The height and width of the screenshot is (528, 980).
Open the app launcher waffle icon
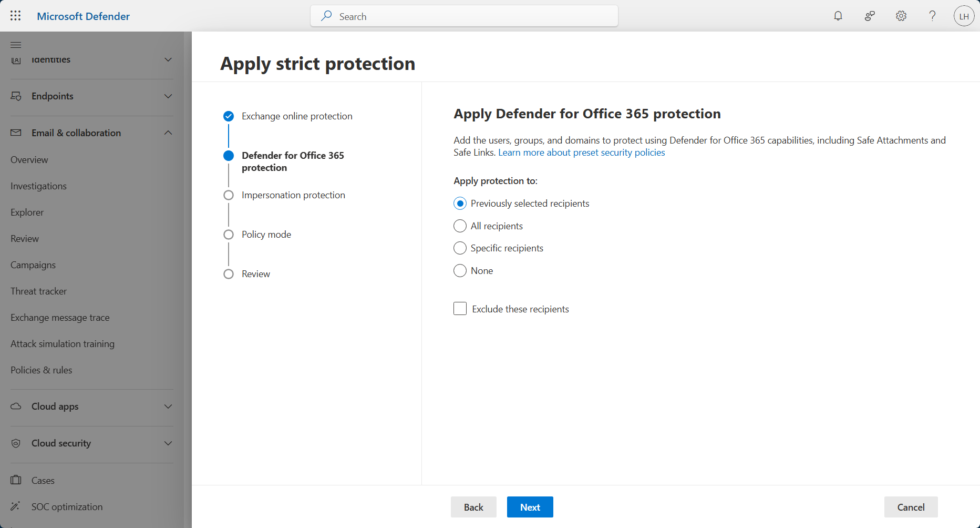[x=16, y=16]
